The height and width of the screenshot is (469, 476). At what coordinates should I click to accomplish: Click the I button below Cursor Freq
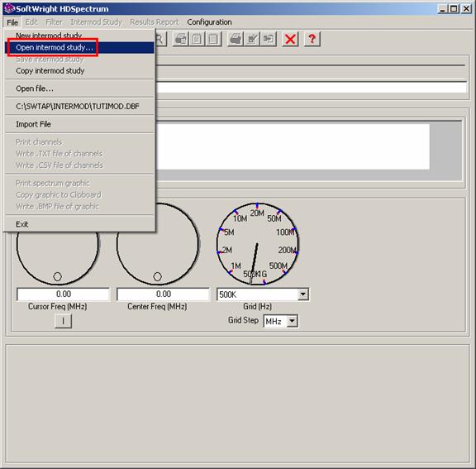pyautogui.click(x=63, y=321)
